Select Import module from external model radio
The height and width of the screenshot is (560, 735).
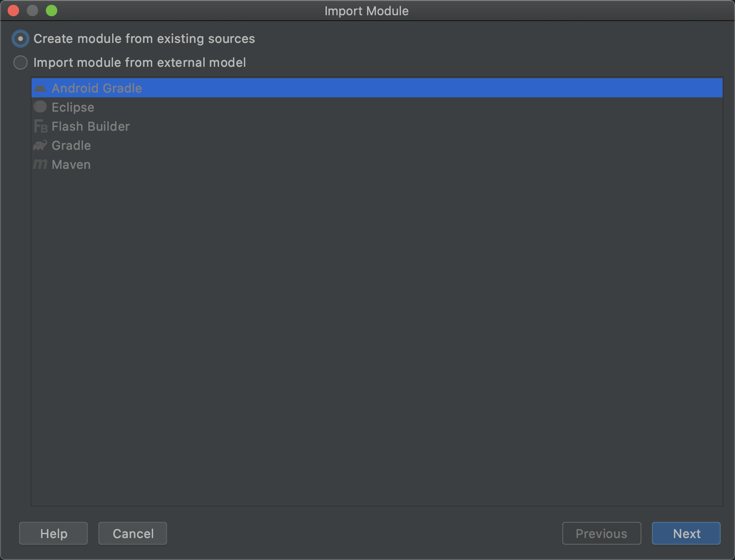click(21, 62)
